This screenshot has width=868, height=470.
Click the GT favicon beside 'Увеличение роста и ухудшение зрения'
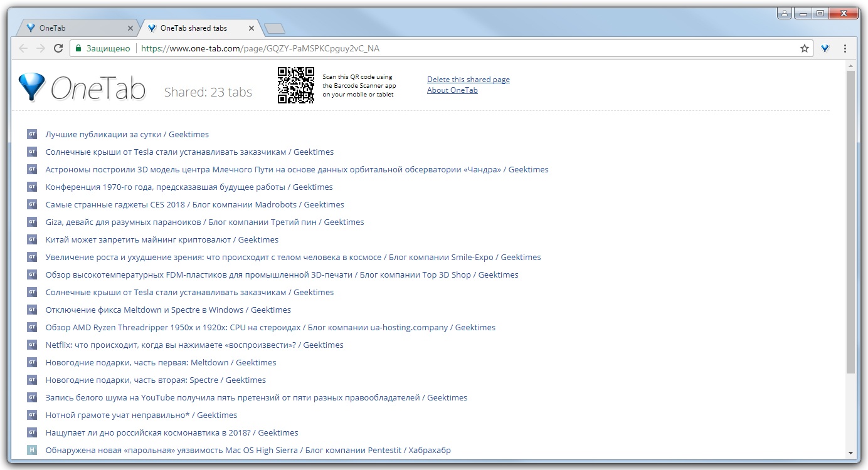(32, 257)
